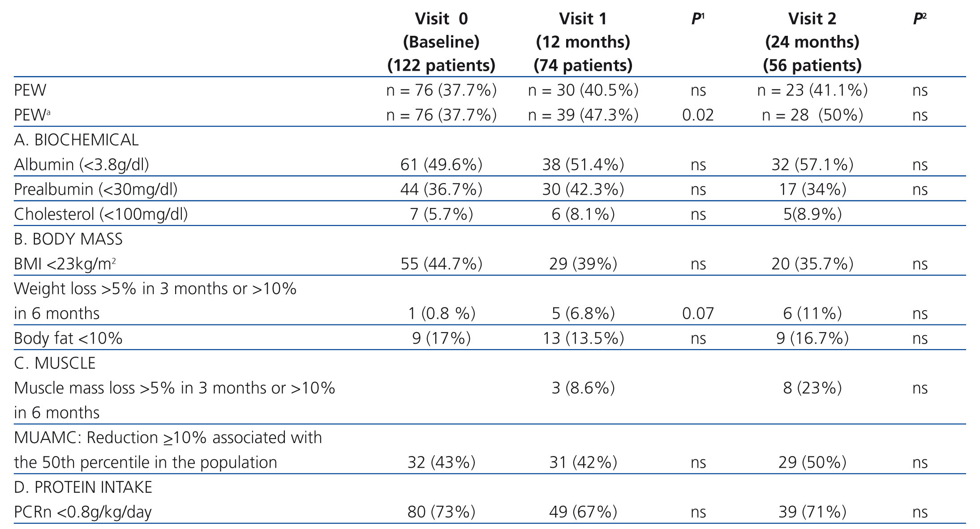Screen dimensions: 980x529
Task: Select the cell reading n = 30 (40.5%)
Action: 583,90
